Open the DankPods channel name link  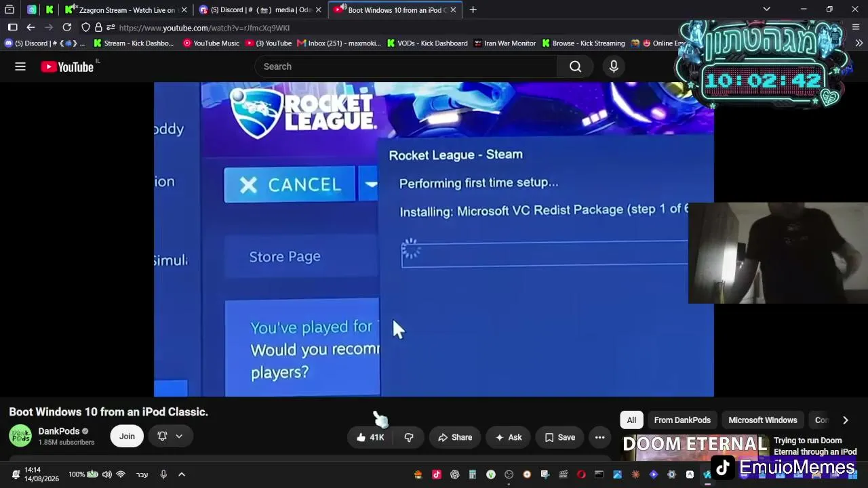pyautogui.click(x=59, y=431)
